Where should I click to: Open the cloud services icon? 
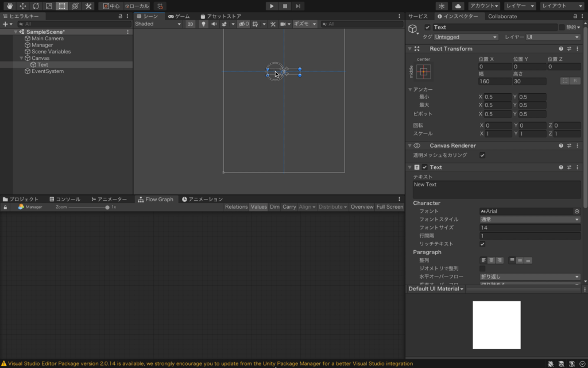tap(458, 6)
